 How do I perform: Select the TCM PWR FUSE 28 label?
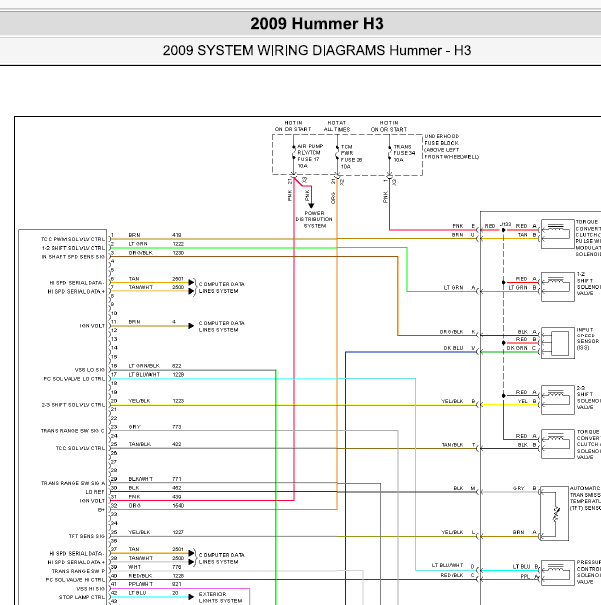[x=351, y=157]
